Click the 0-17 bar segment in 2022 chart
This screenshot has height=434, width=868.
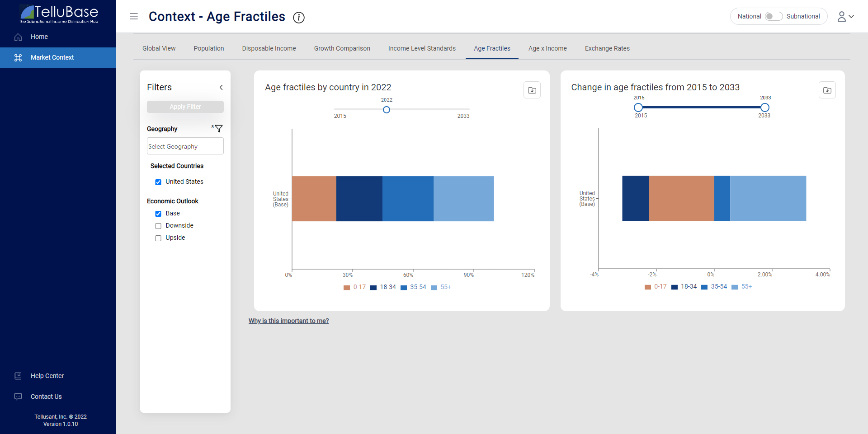point(314,199)
